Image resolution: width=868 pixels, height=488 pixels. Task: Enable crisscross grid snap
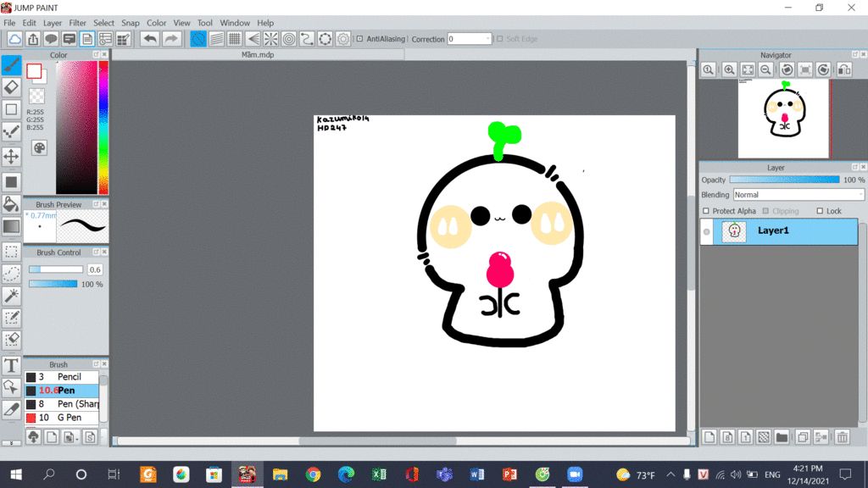(x=235, y=39)
